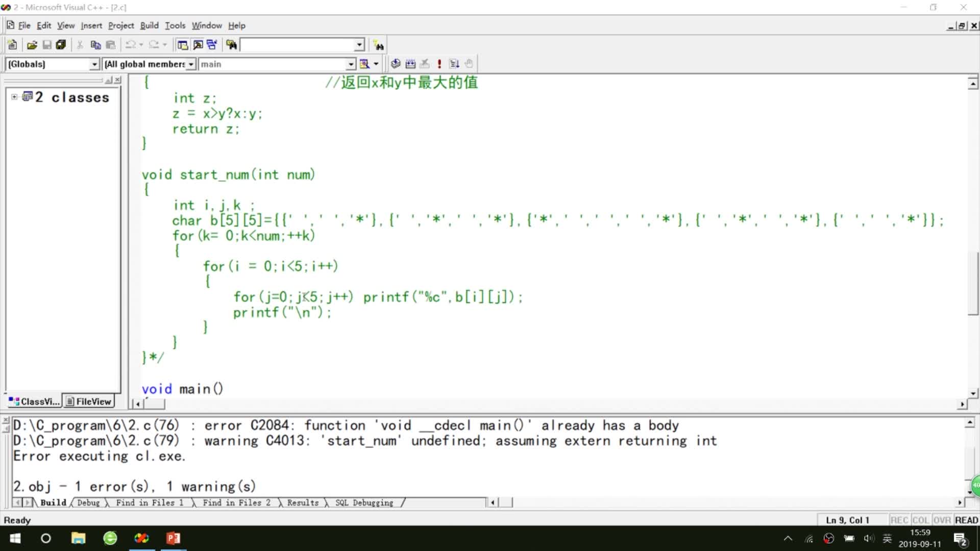Toggle the Workspace window button
980x551 pixels.
(182, 45)
